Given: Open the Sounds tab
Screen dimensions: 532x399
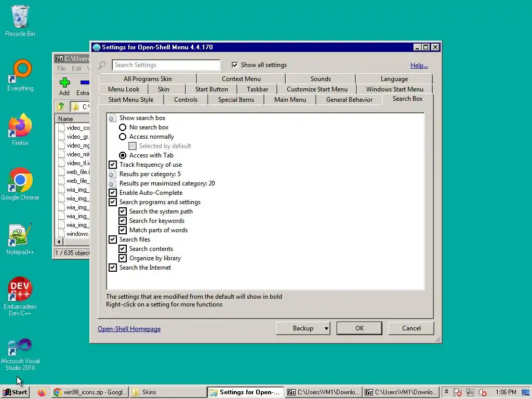Looking at the screenshot, I should click(x=320, y=79).
